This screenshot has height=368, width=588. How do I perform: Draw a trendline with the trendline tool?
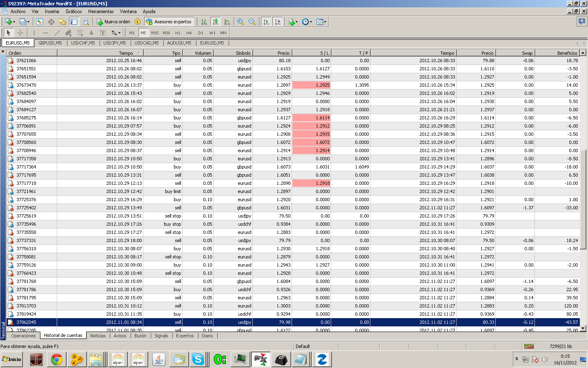coord(57,33)
